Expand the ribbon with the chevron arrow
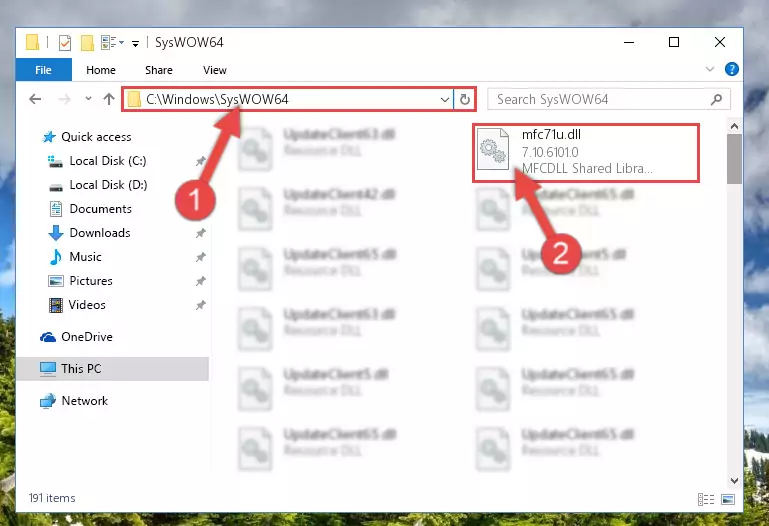This screenshot has width=769, height=526. (710, 69)
